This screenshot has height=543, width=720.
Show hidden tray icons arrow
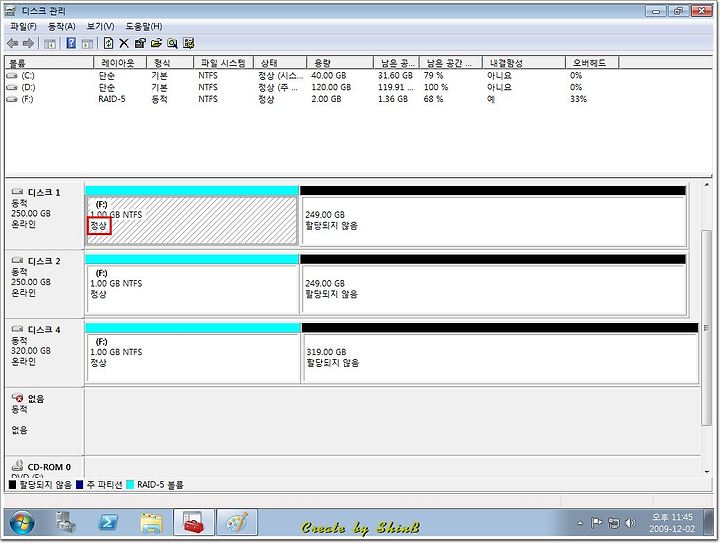click(x=580, y=523)
